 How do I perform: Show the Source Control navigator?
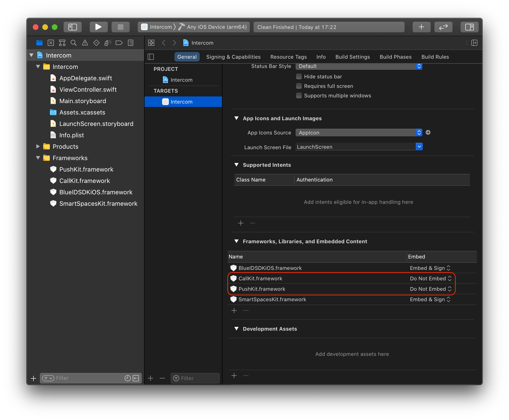[x=51, y=43]
